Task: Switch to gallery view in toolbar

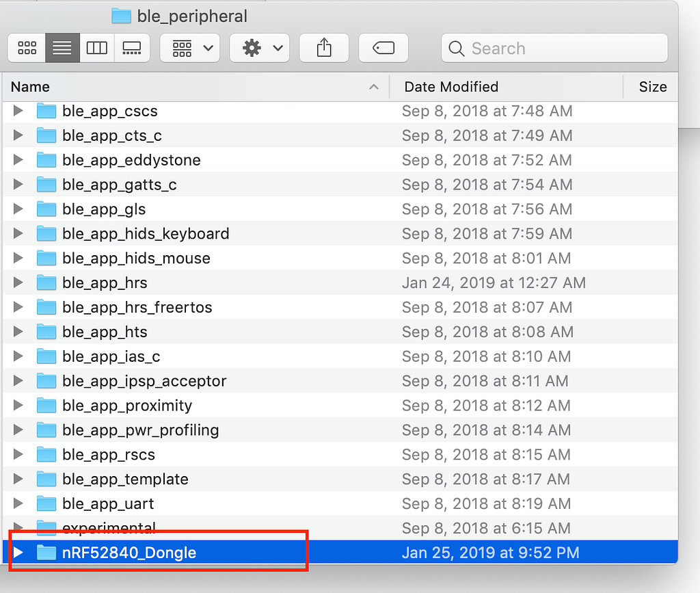Action: tap(131, 48)
